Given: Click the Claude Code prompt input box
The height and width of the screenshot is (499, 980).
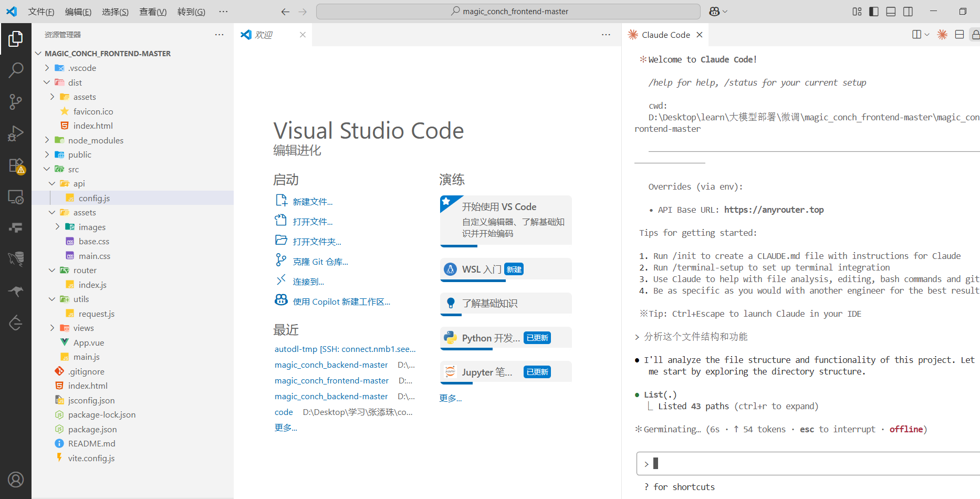Looking at the screenshot, I should [808, 463].
